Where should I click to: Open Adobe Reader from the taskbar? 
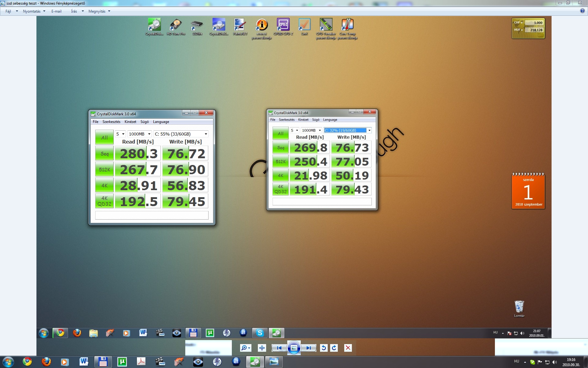click(x=141, y=362)
